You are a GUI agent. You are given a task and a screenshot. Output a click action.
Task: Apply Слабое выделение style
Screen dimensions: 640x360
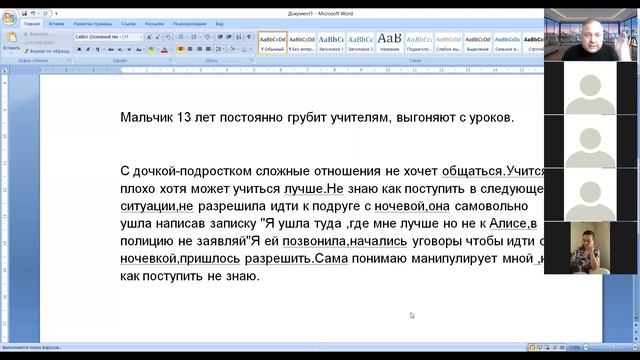pyautogui.click(x=448, y=43)
